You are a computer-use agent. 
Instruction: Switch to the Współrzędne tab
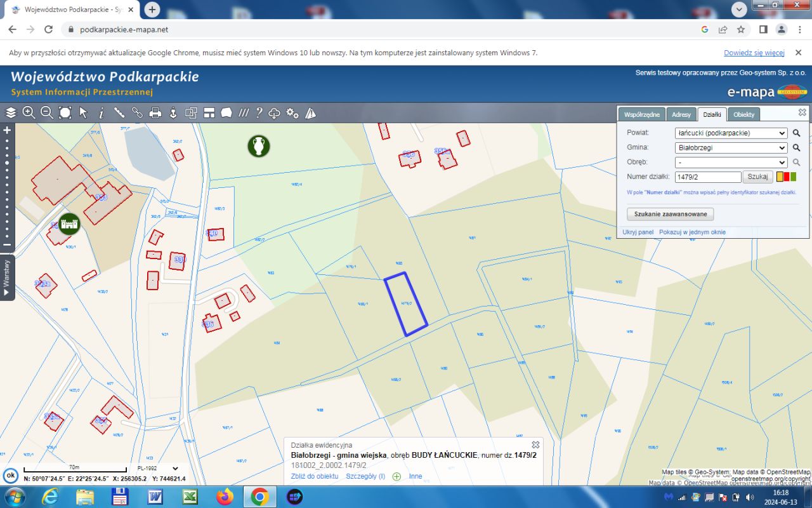tap(641, 114)
